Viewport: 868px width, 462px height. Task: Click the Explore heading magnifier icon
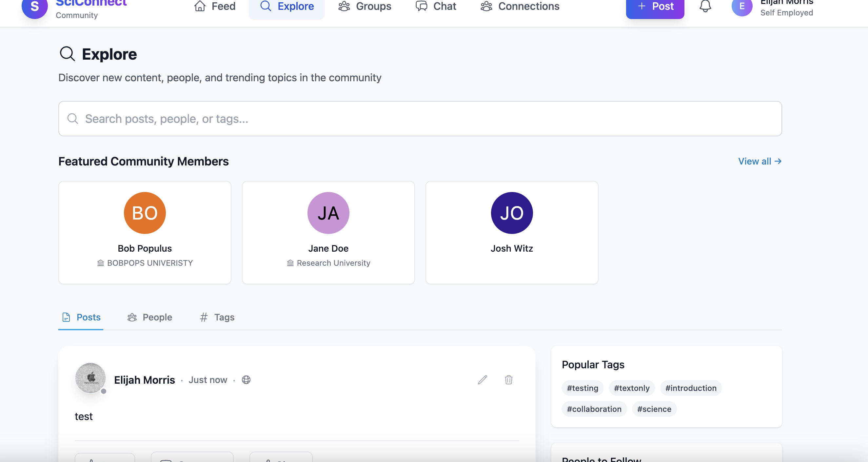67,54
